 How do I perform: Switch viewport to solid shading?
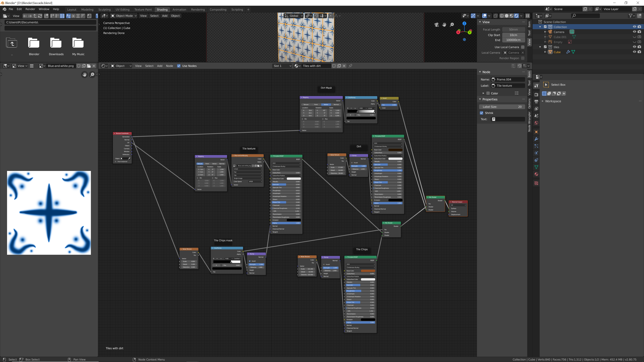(507, 16)
